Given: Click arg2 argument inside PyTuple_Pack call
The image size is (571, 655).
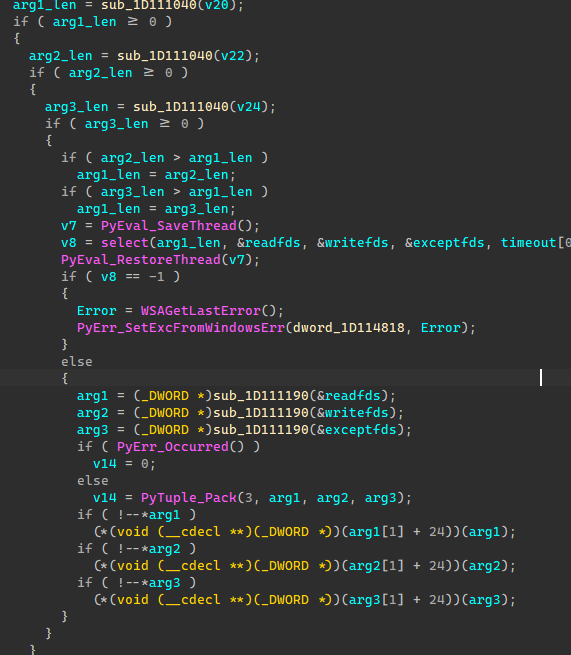Looking at the screenshot, I should click(x=332, y=498).
